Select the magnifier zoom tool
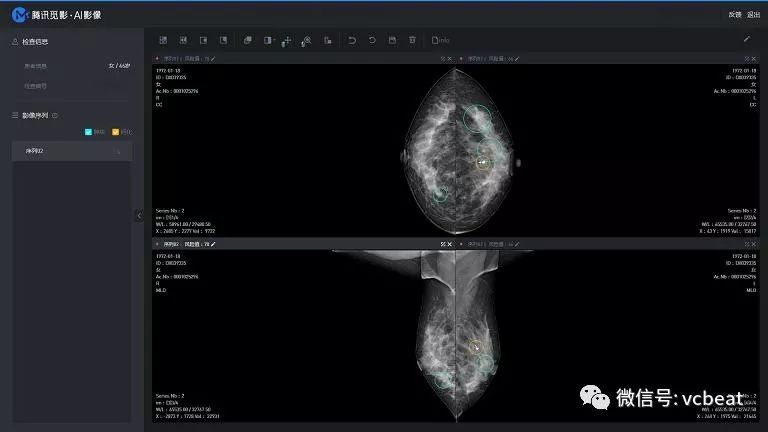Viewport: 768px width, 432px height. tap(306, 41)
